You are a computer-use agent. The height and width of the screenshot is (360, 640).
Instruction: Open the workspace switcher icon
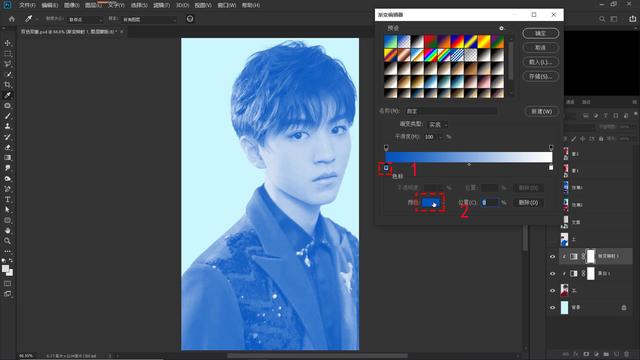(614, 19)
